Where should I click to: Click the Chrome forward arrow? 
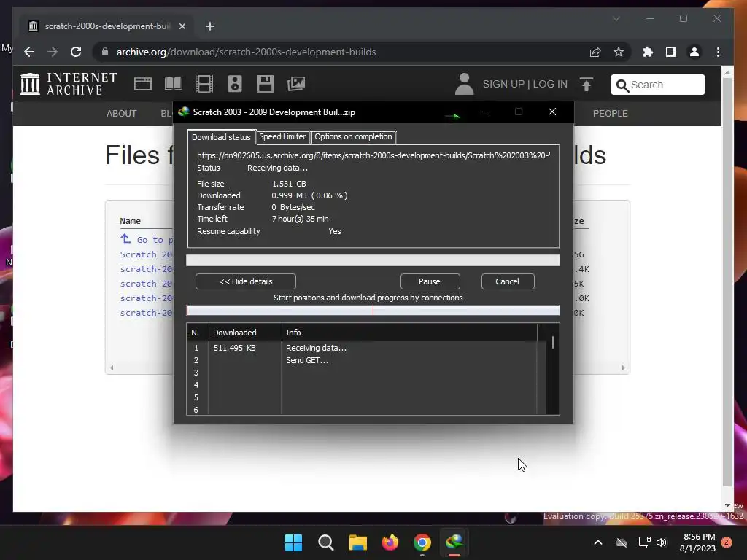(53, 52)
